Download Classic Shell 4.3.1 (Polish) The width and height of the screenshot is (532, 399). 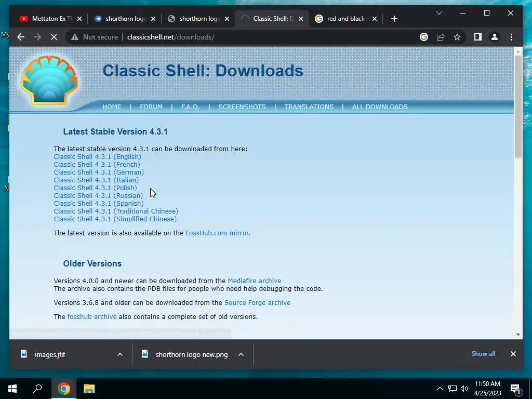(96, 188)
